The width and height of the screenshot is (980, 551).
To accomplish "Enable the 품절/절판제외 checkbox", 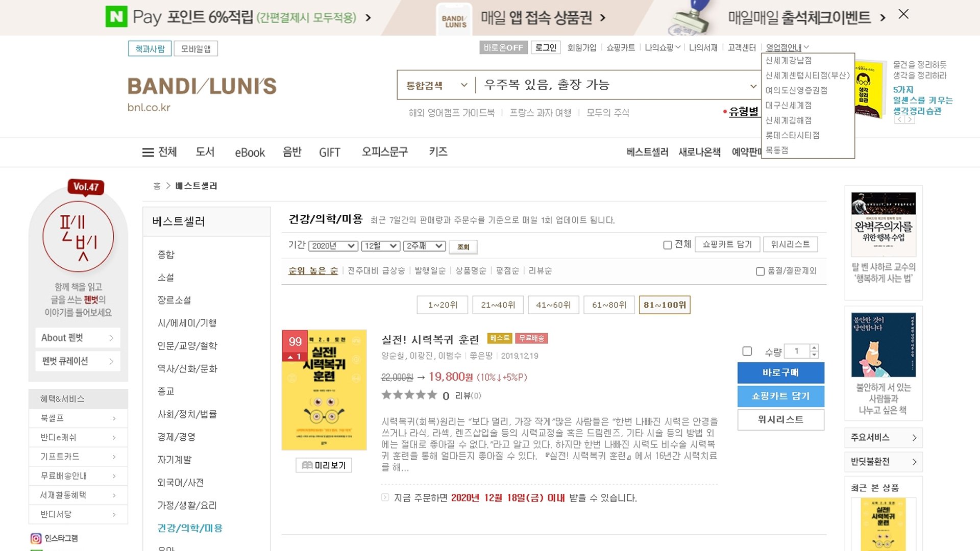I will [x=760, y=271].
